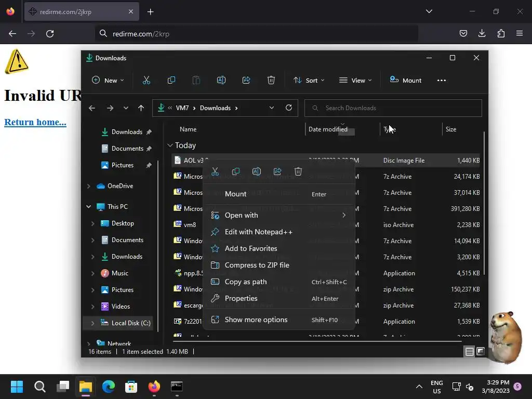Image resolution: width=532 pixels, height=399 pixels.
Task: Click the Cut scissors icon in context menu
Action: click(215, 171)
